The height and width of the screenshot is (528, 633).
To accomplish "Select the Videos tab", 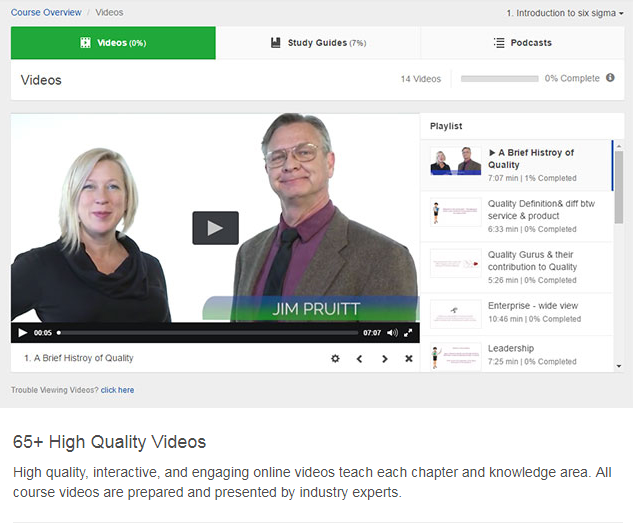I will 113,43.
